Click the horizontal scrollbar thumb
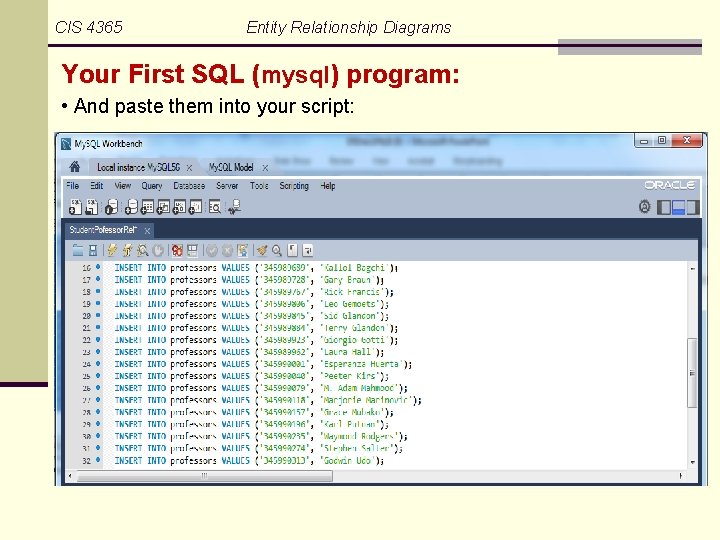Viewport: 720px width, 540px height. (x=205, y=476)
